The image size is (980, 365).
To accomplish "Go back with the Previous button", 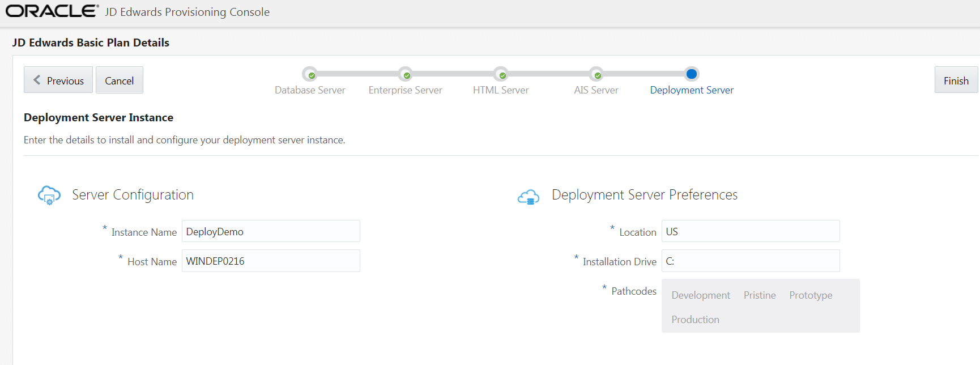I will pyautogui.click(x=58, y=80).
